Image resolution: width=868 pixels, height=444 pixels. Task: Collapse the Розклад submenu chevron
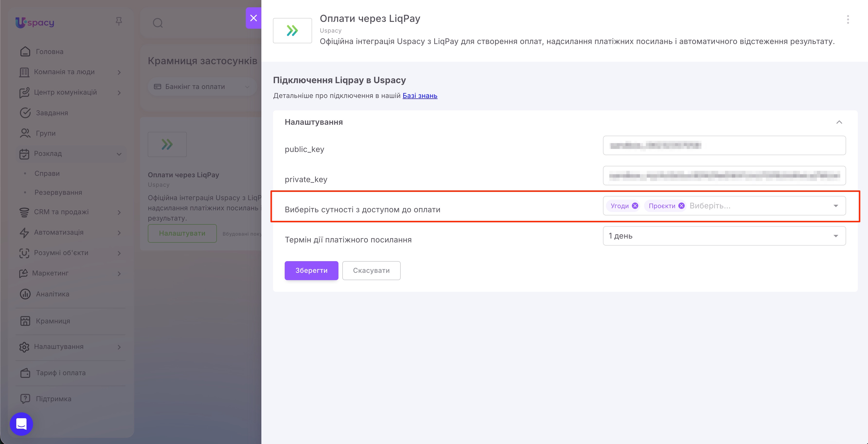coord(119,154)
